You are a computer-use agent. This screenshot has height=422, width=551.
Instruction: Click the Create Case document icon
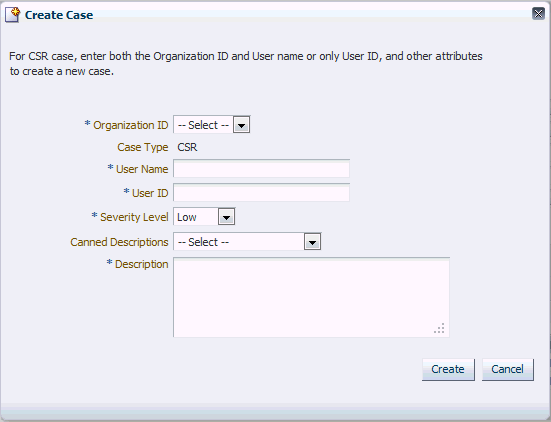[13, 15]
